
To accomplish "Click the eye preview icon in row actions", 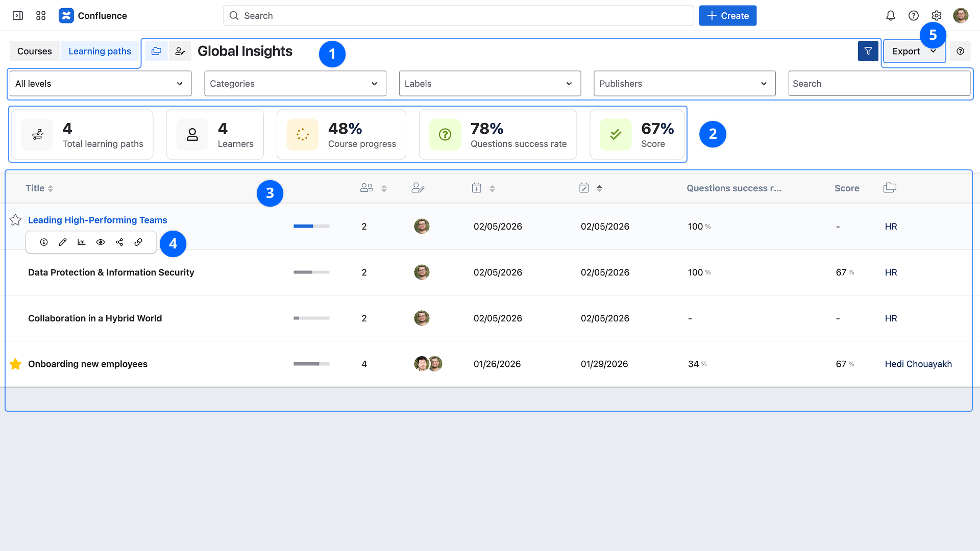I will [x=101, y=242].
